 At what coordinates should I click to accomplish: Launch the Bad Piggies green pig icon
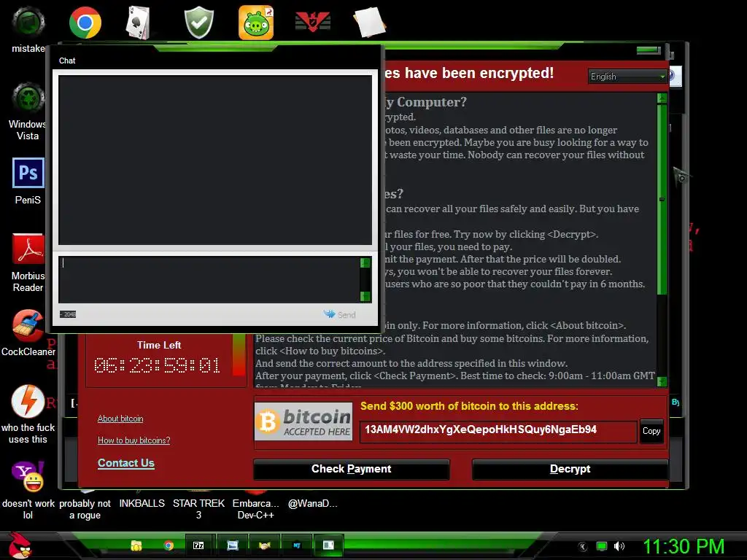[x=256, y=23]
